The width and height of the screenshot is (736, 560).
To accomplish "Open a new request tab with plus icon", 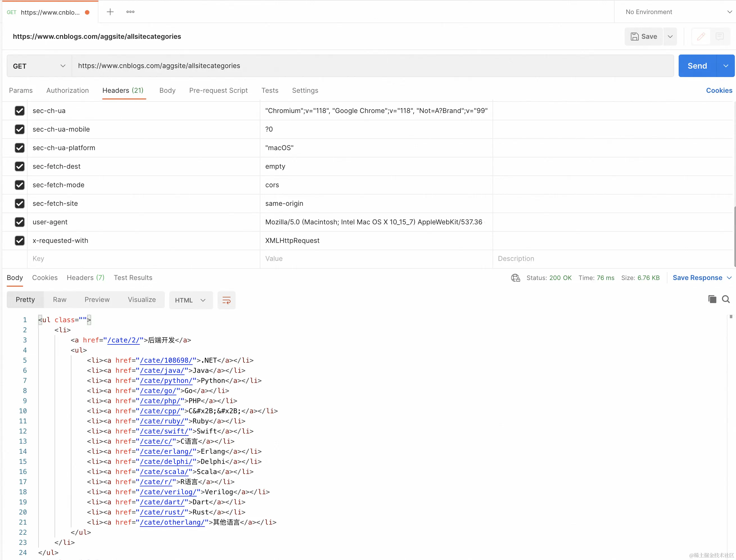I will [110, 12].
